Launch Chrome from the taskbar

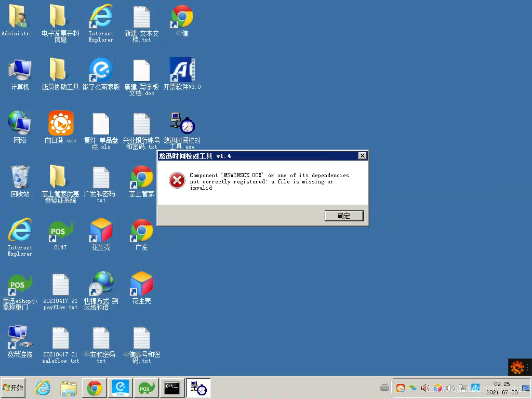(x=95, y=388)
